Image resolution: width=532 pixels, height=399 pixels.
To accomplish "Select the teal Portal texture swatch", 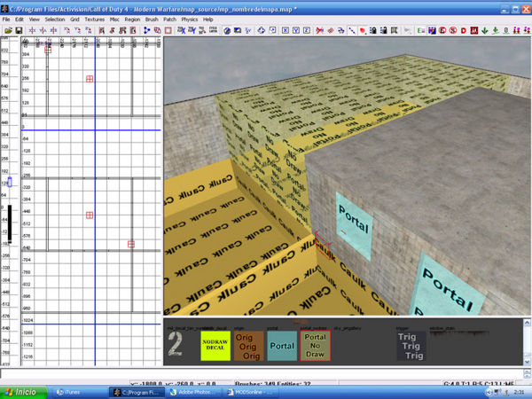I will coord(282,346).
